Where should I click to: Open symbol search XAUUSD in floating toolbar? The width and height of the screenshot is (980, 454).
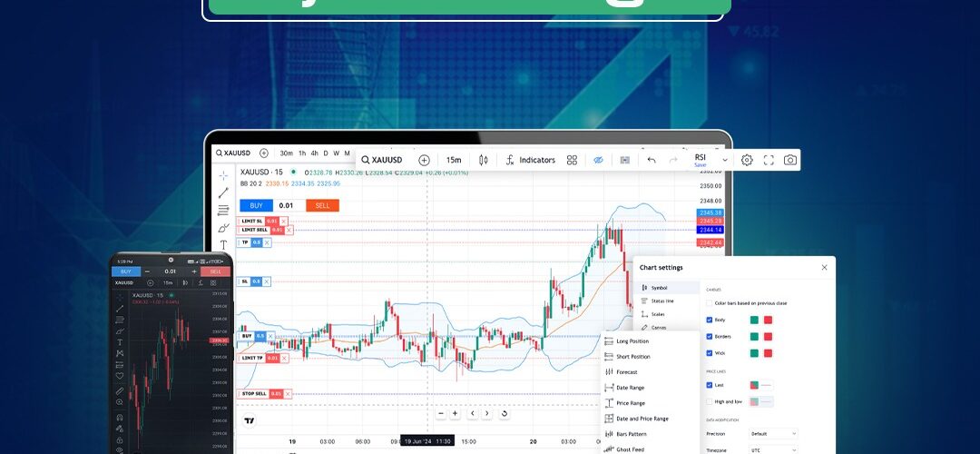click(x=382, y=160)
